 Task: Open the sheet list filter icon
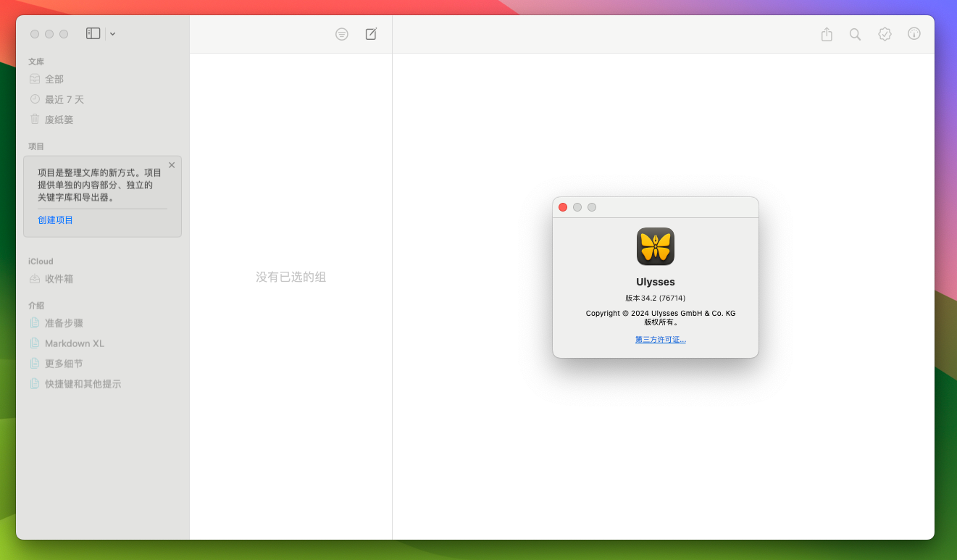tap(342, 34)
